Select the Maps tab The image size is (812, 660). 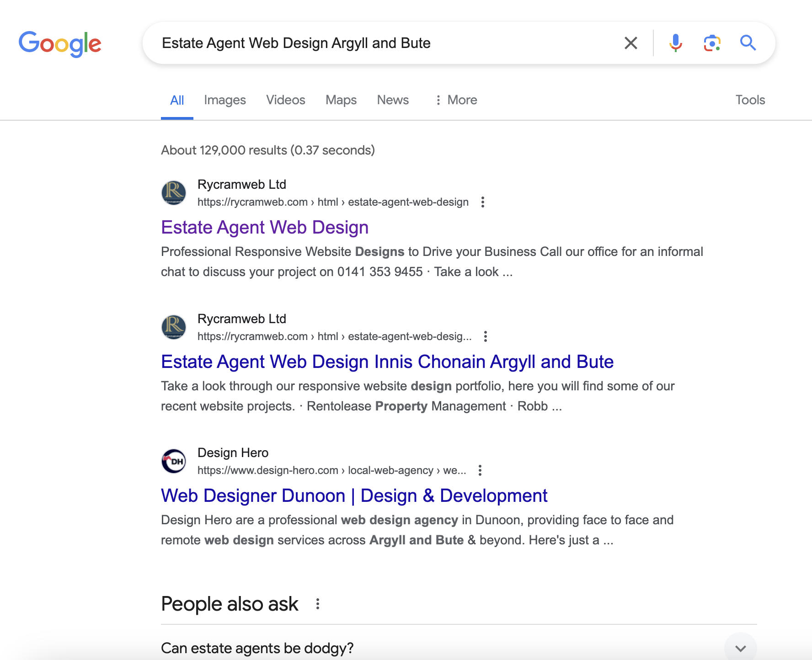coord(341,100)
